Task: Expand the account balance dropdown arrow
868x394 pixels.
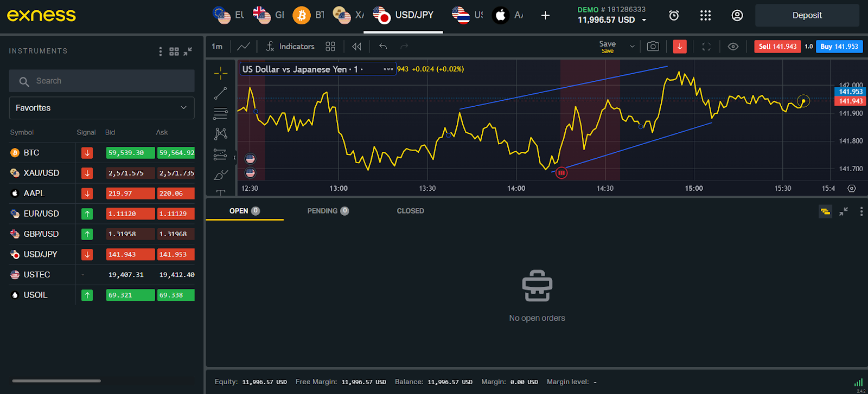Action: (x=644, y=21)
